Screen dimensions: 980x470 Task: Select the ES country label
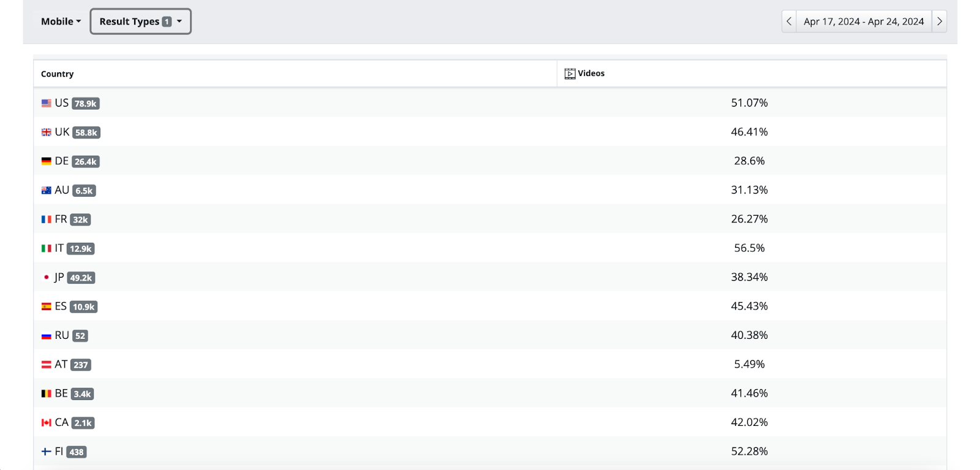click(x=61, y=306)
